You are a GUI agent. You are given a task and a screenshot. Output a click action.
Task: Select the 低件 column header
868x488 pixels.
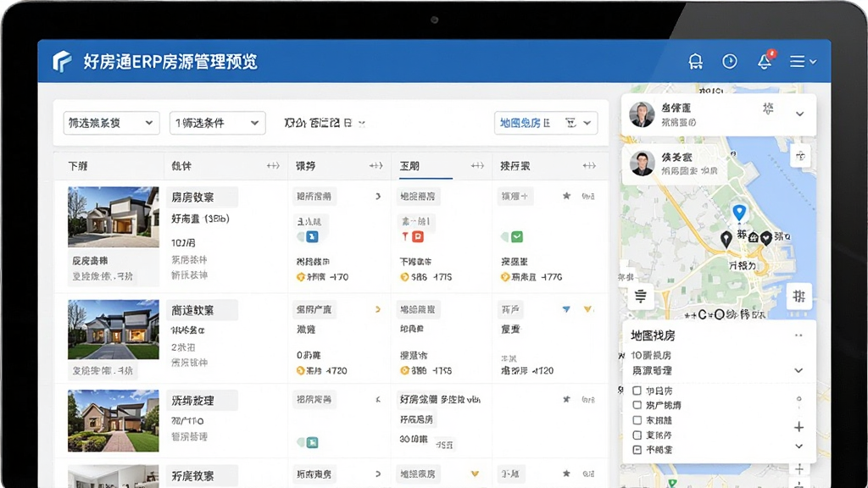[181, 166]
